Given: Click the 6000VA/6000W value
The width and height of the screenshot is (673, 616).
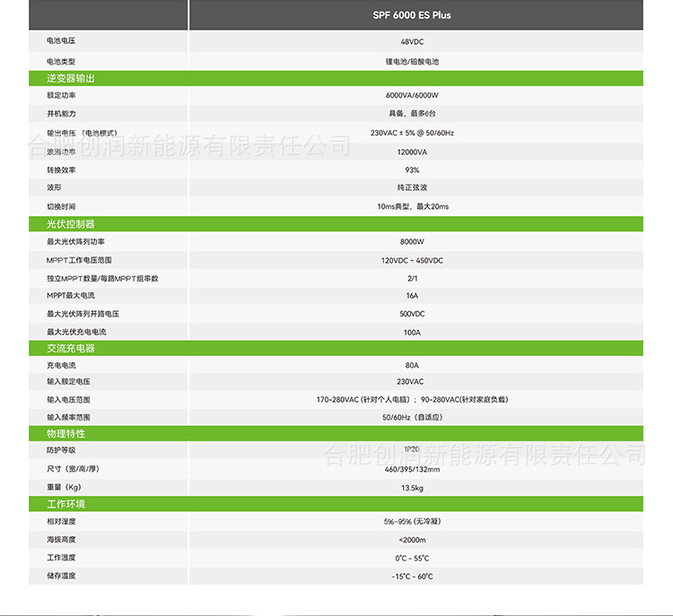Looking at the screenshot, I should (412, 95).
